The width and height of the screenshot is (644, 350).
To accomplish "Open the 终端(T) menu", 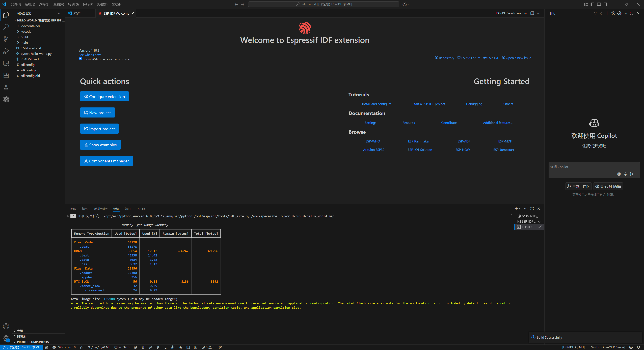I will tap(102, 4).
